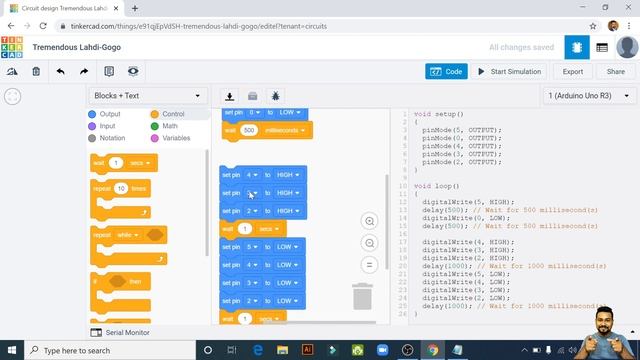Rotate the selected component icon

pyautogui.click(x=12, y=71)
